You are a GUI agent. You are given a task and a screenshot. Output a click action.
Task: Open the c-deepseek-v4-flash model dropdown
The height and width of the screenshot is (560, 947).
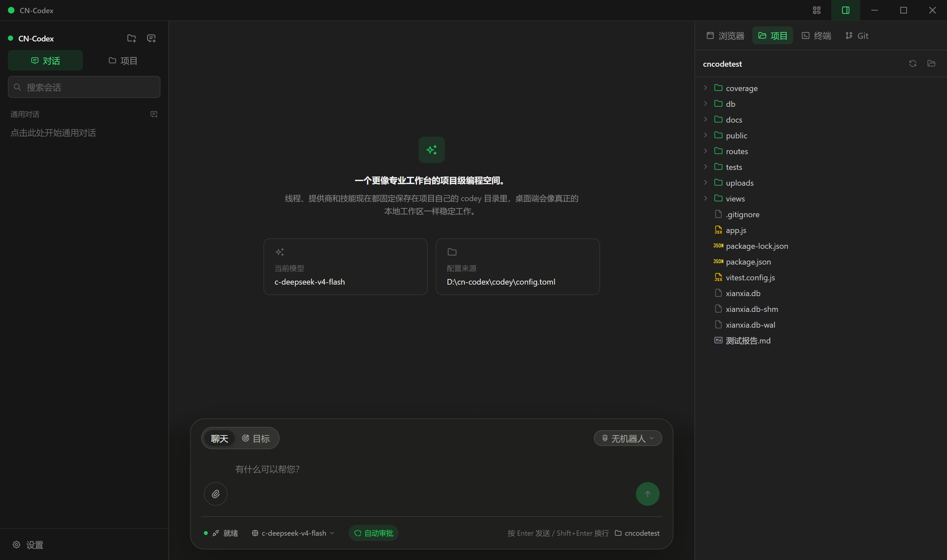click(x=293, y=533)
